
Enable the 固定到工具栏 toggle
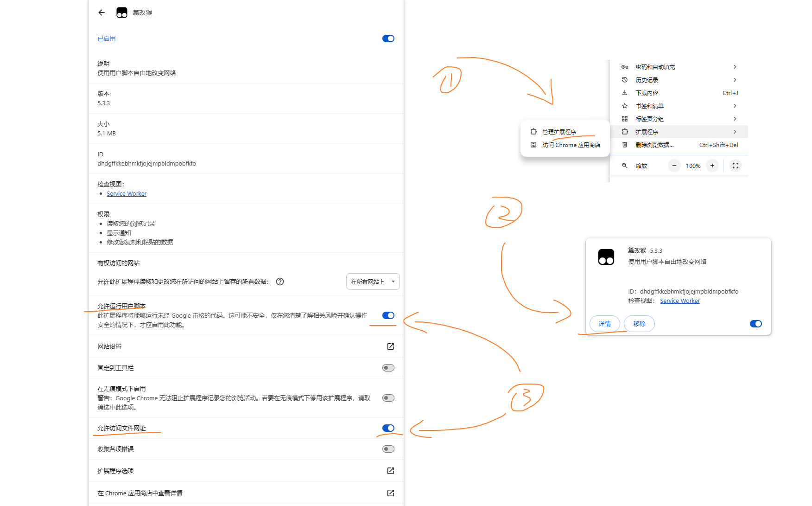click(x=388, y=368)
